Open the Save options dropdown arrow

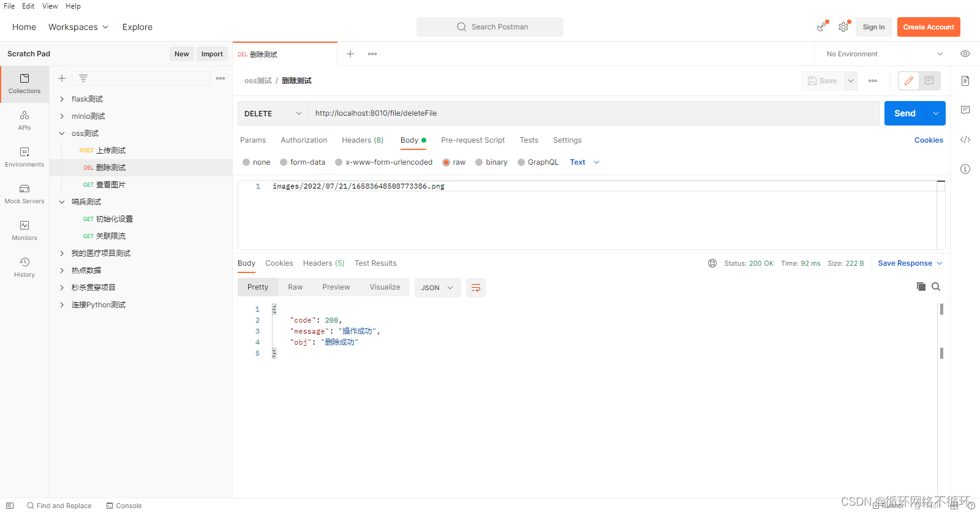(x=851, y=81)
